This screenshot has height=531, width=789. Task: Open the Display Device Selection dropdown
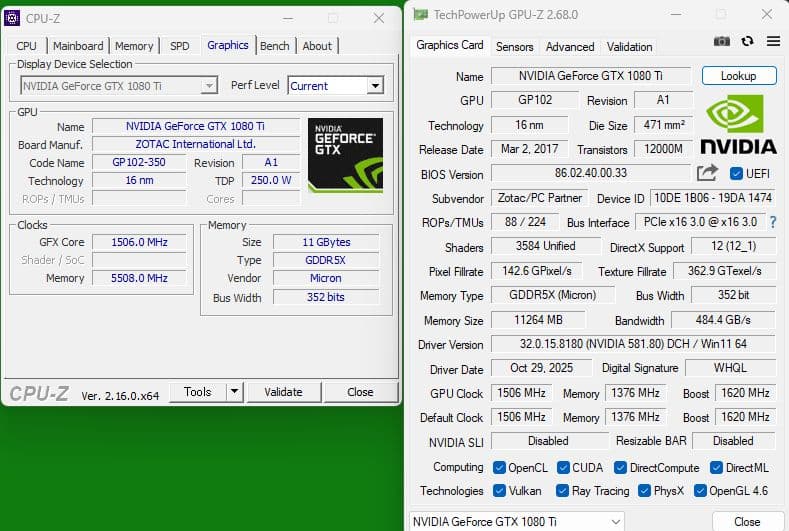pos(119,86)
